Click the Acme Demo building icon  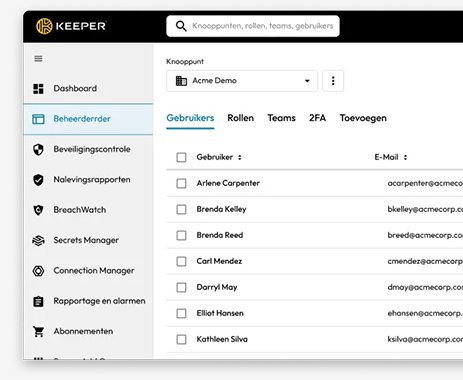[x=181, y=81]
